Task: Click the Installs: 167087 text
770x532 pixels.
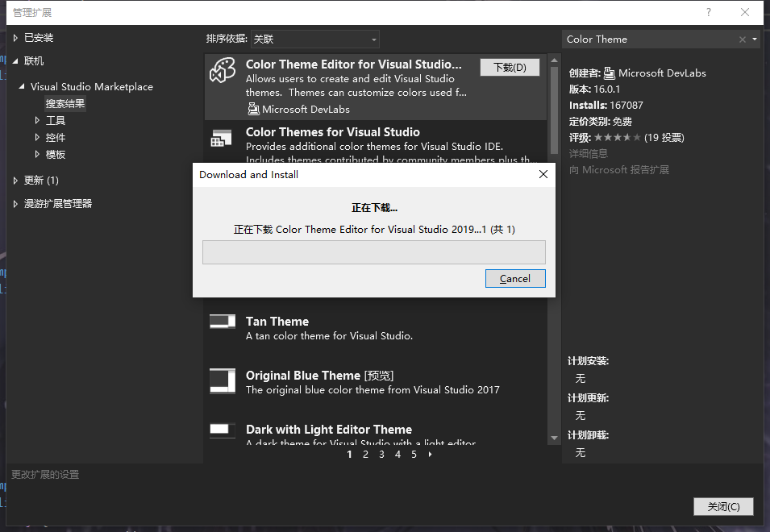Action: coord(606,105)
